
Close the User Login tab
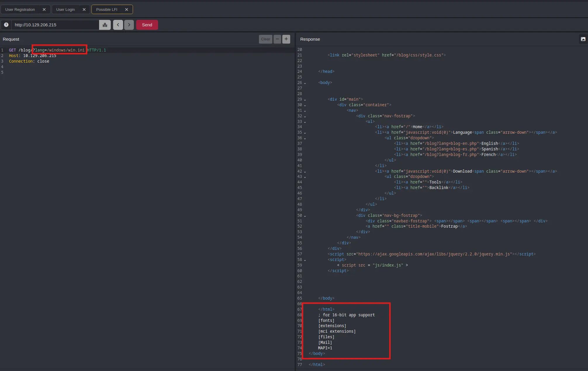pyautogui.click(x=84, y=9)
